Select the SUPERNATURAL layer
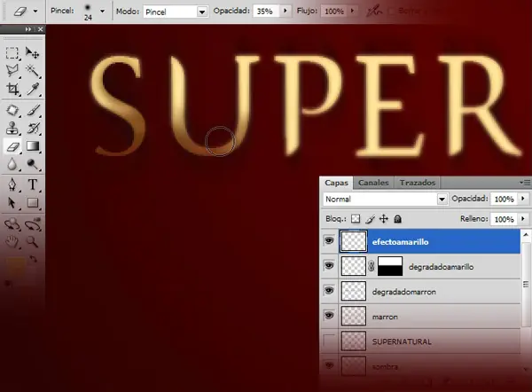The image size is (532, 392). [429, 341]
